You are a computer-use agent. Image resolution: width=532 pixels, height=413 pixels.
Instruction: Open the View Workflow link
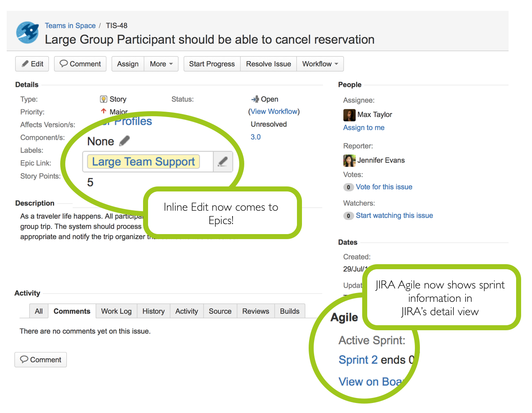tap(274, 112)
